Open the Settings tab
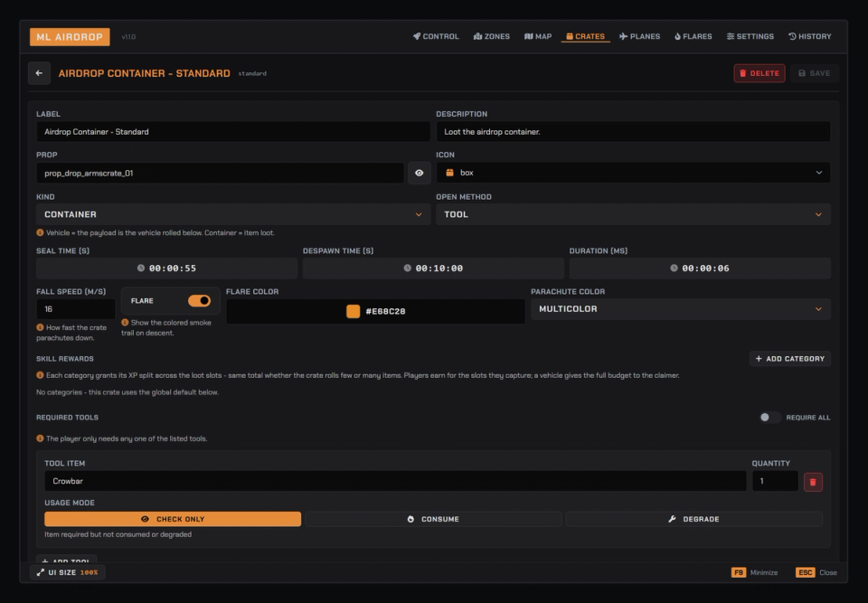Viewport: 868px width, 603px height. coord(750,36)
